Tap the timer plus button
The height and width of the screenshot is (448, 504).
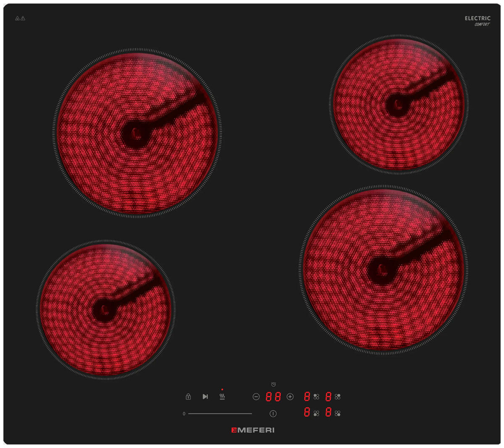coord(290,397)
